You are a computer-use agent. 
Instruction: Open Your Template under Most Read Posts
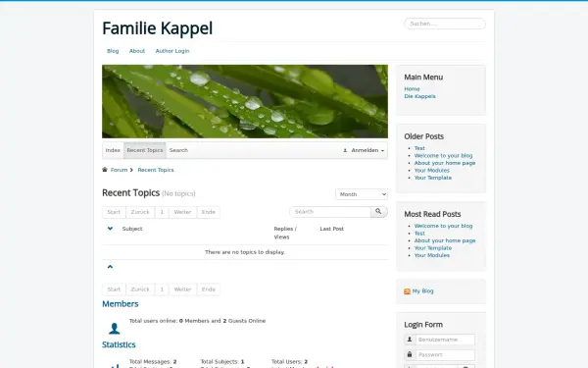pyautogui.click(x=433, y=248)
